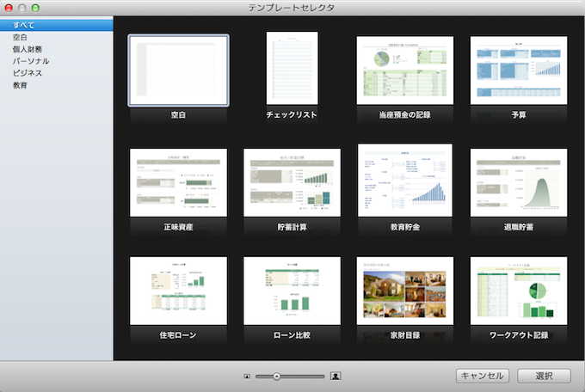Choose the ローン比較 template thumbnail

click(292, 291)
